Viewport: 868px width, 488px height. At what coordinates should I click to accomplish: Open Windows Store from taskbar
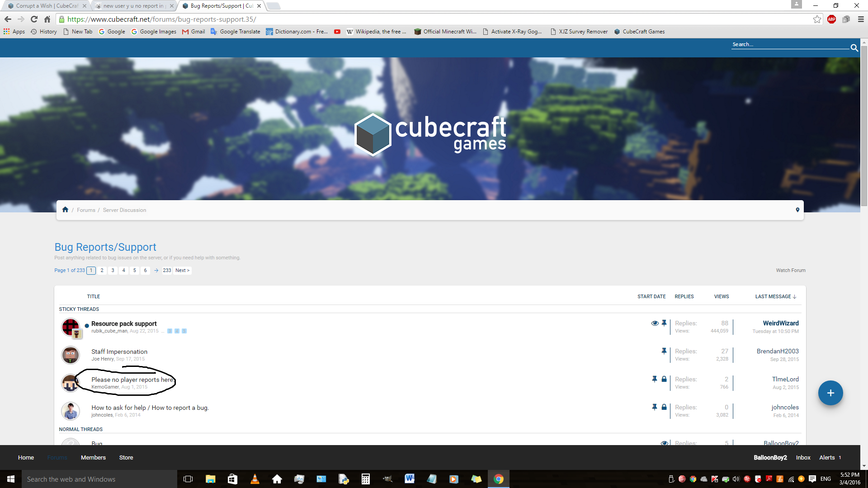point(232,479)
